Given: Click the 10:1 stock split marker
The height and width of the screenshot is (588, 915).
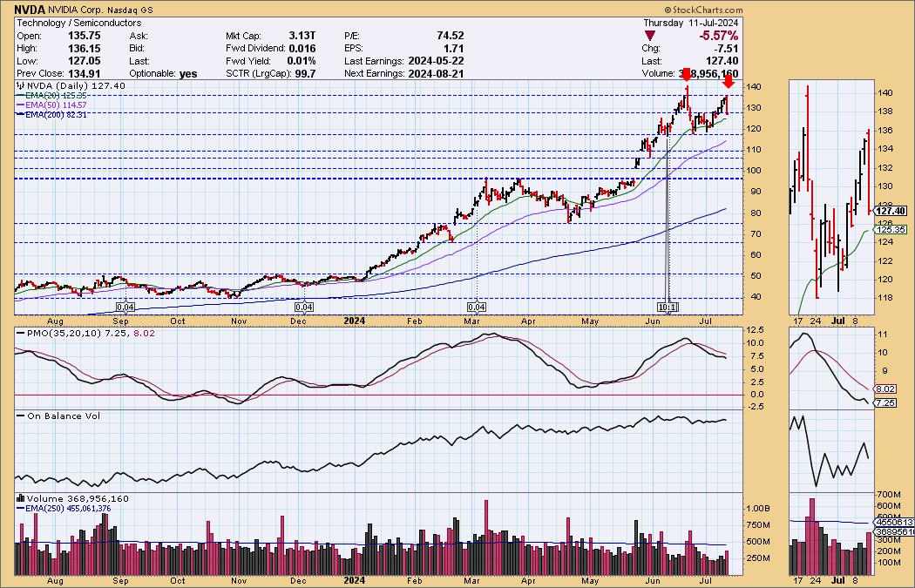Looking at the screenshot, I should click(x=668, y=308).
